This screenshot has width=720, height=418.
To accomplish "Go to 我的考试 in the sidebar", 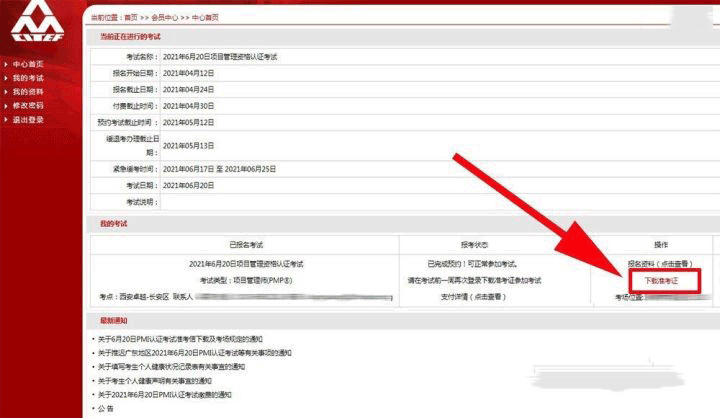I will point(28,78).
